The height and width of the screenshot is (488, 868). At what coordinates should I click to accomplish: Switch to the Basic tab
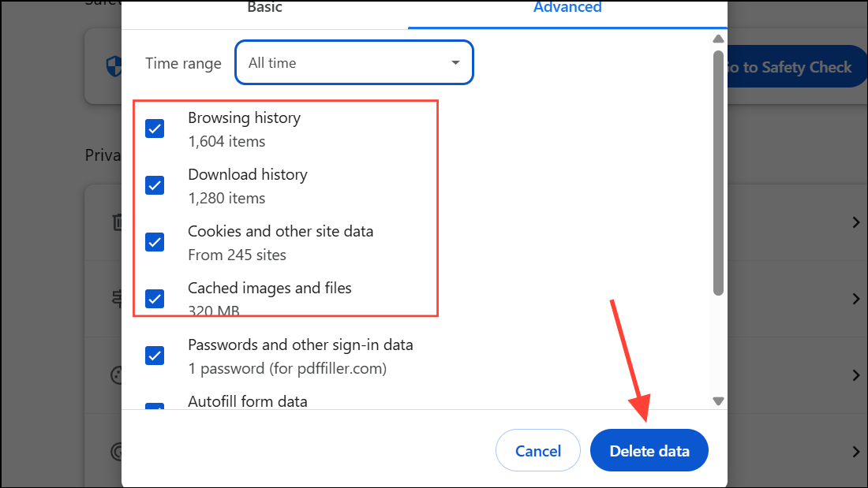(264, 8)
